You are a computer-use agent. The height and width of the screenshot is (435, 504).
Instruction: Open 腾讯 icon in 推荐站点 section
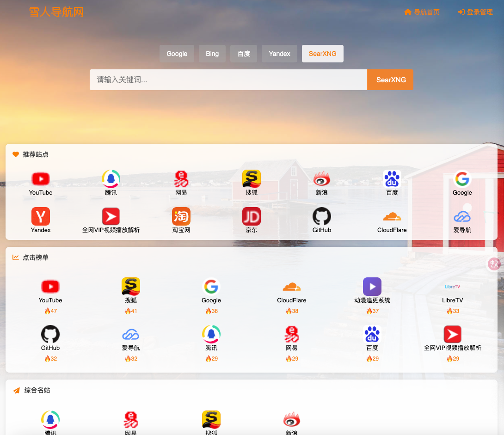(x=111, y=179)
